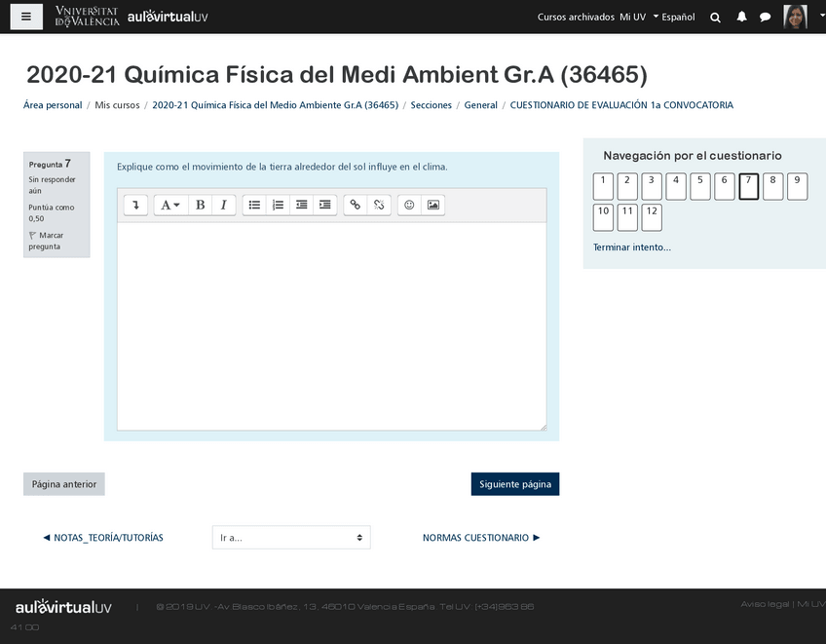Expand the editor toolbar toggle button
This screenshot has width=826, height=644.
pos(135,205)
